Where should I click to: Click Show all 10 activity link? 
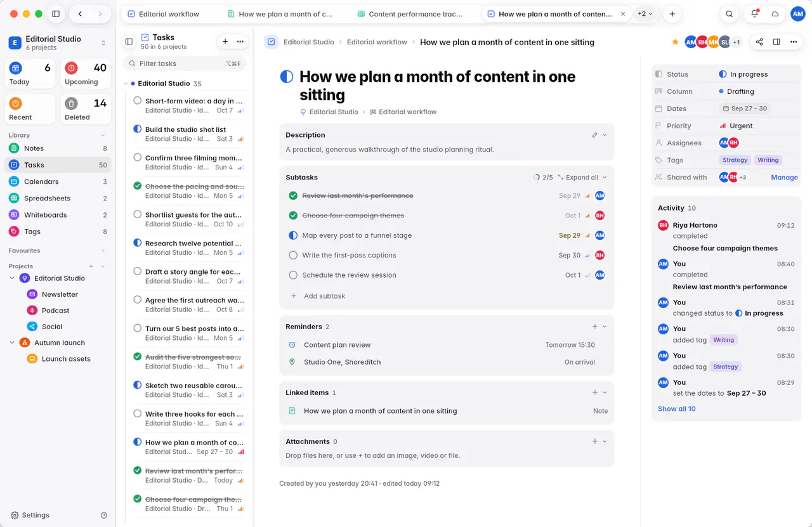click(676, 409)
